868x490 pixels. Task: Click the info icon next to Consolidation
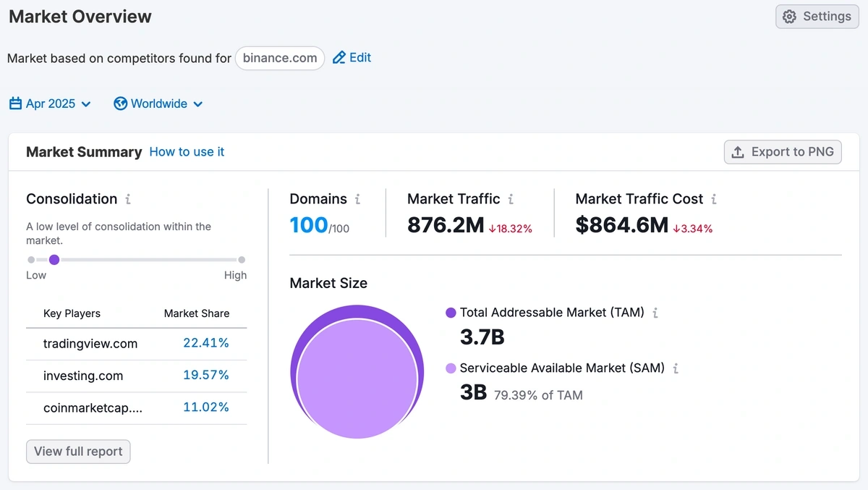128,199
